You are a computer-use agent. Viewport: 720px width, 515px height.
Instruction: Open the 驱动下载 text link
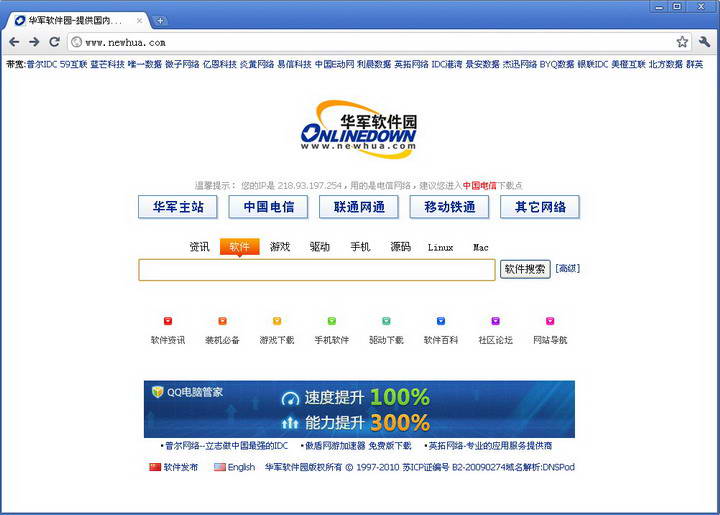[386, 340]
